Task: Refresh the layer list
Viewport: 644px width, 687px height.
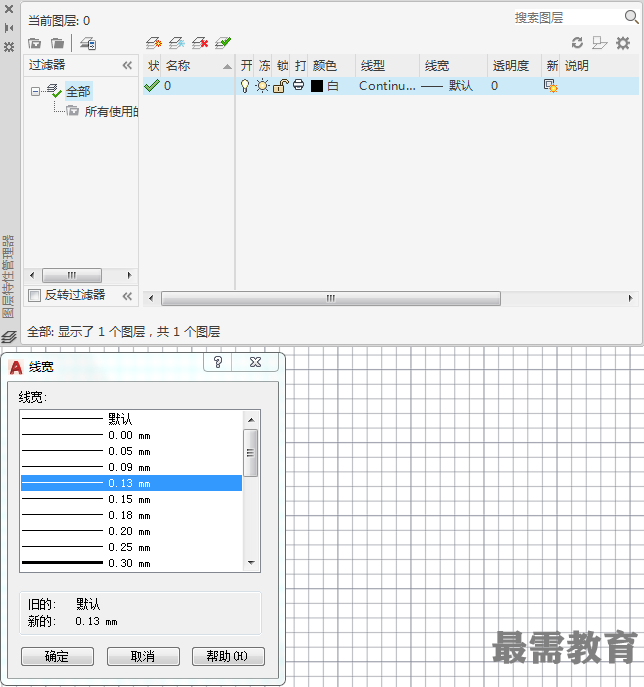Action: [577, 42]
